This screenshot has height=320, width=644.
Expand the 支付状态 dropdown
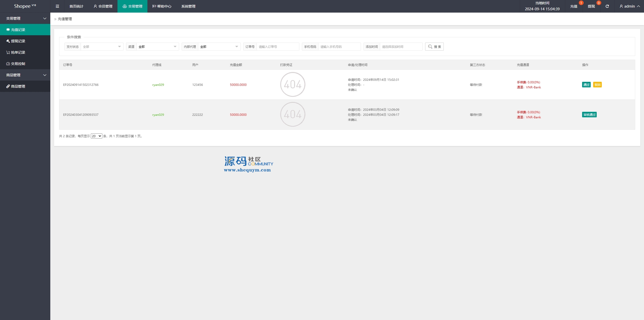[102, 47]
